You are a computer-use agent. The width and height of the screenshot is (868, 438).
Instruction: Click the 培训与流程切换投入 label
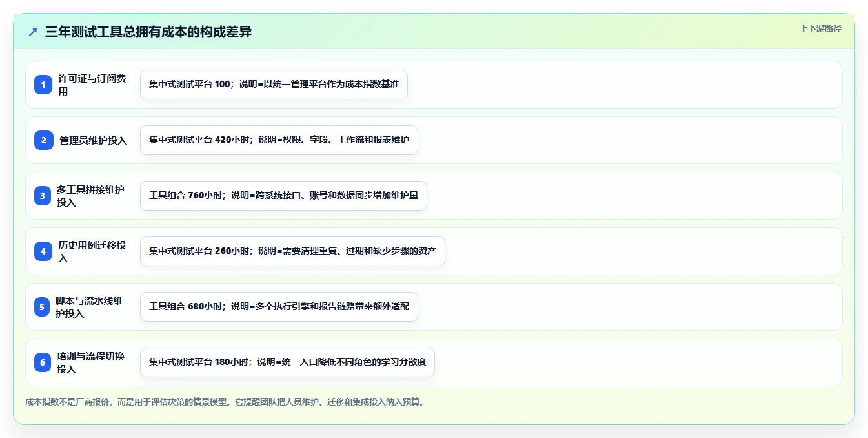[x=91, y=362]
